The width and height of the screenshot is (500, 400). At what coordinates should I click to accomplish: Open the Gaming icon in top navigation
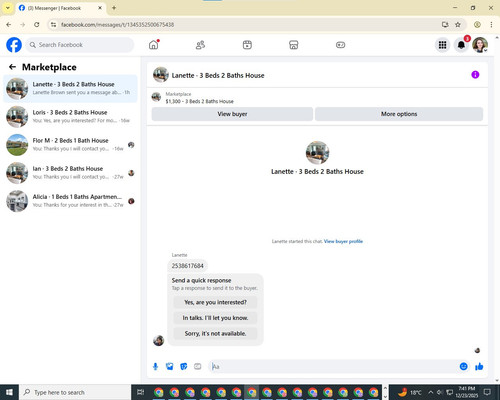click(x=340, y=45)
